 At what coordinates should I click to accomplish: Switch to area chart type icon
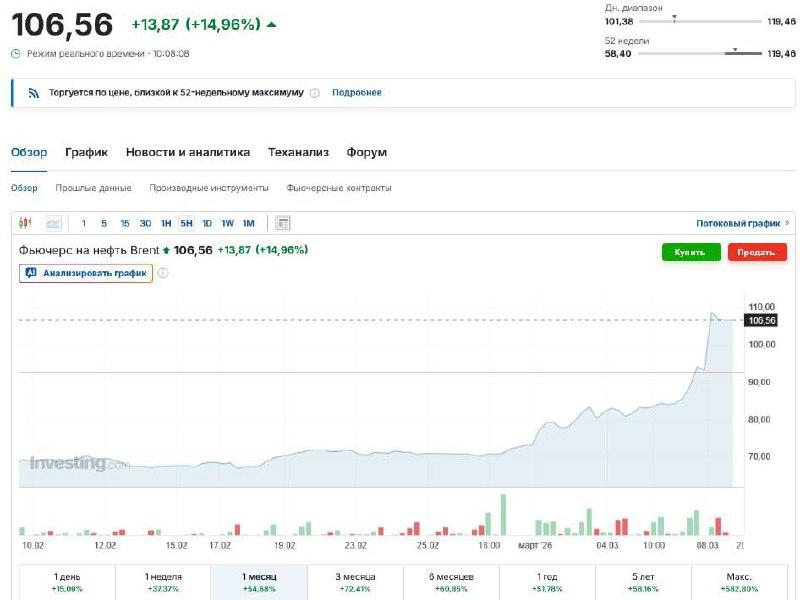(x=53, y=223)
